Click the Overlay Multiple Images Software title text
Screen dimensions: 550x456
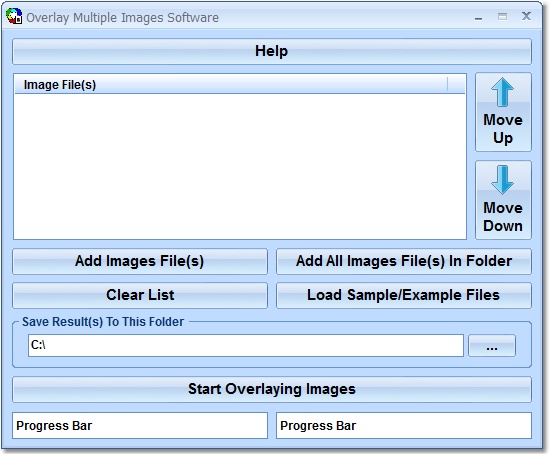(122, 18)
